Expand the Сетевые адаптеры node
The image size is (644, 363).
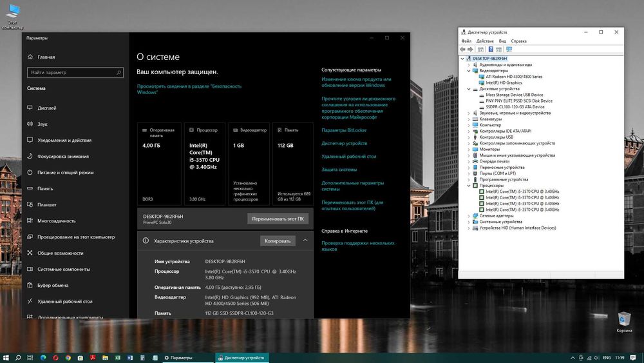[x=469, y=216]
